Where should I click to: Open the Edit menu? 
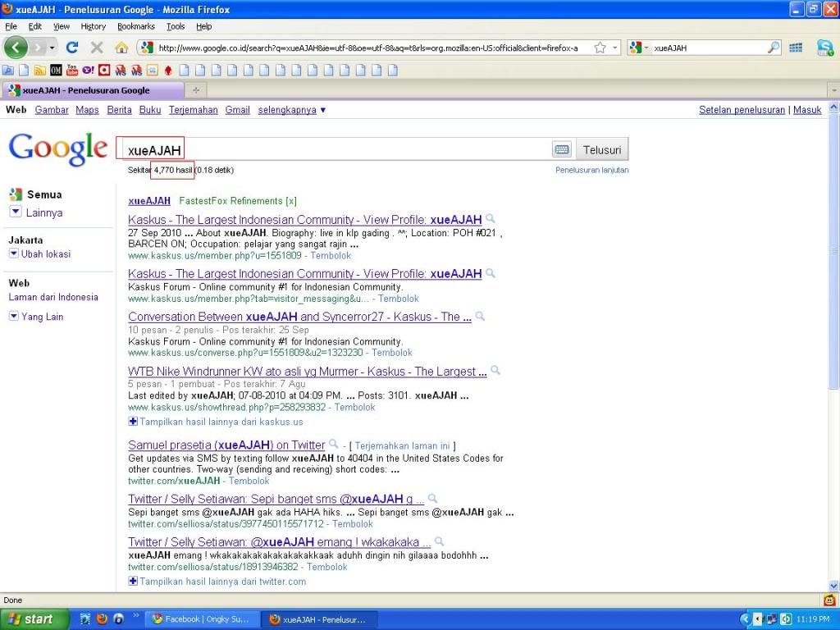34,26
